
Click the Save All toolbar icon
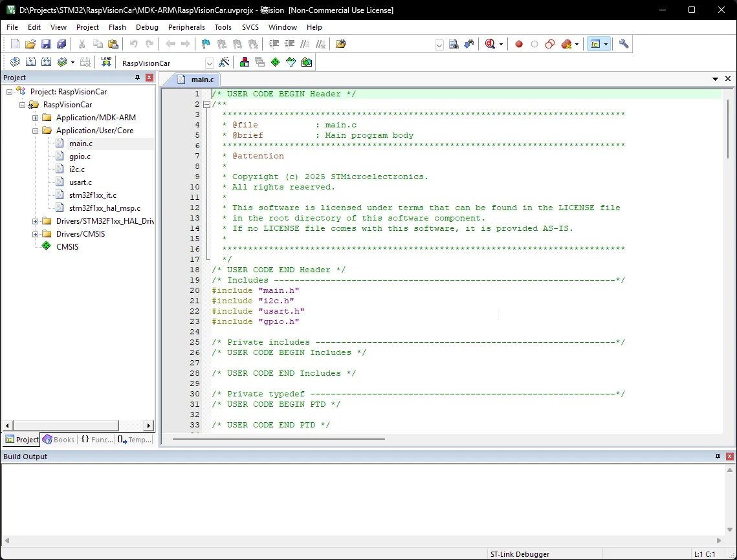[61, 44]
